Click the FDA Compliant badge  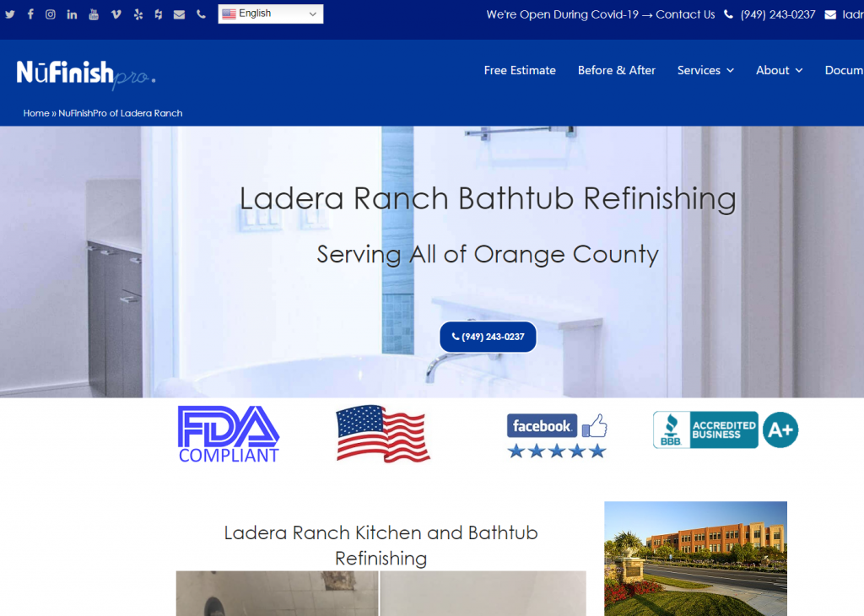pos(229,435)
